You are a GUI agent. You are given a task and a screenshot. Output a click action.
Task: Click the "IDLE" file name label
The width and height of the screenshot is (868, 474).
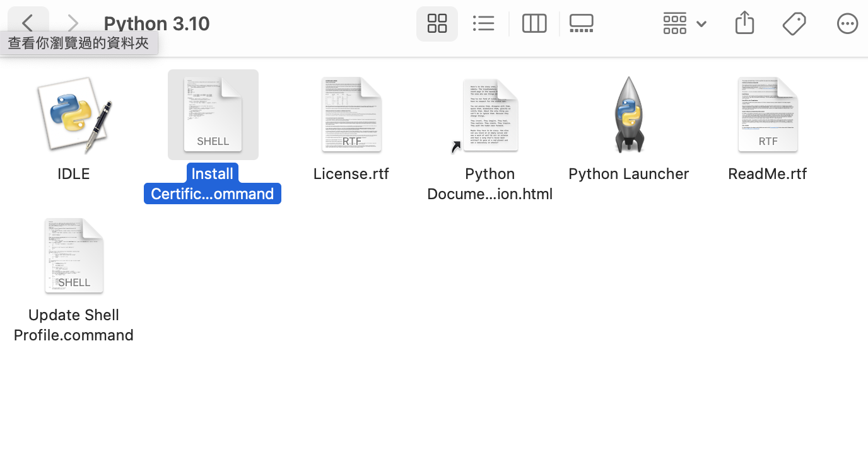(x=74, y=174)
